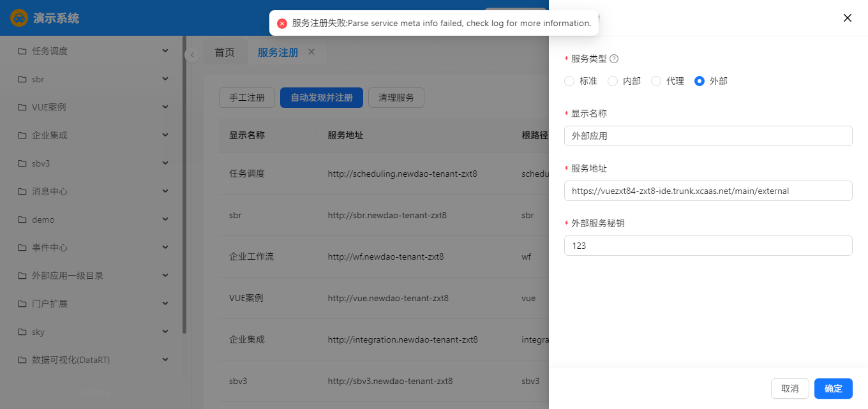Click the 演示系统 logo icon
Image resolution: width=868 pixels, height=409 pixels.
[x=19, y=18]
